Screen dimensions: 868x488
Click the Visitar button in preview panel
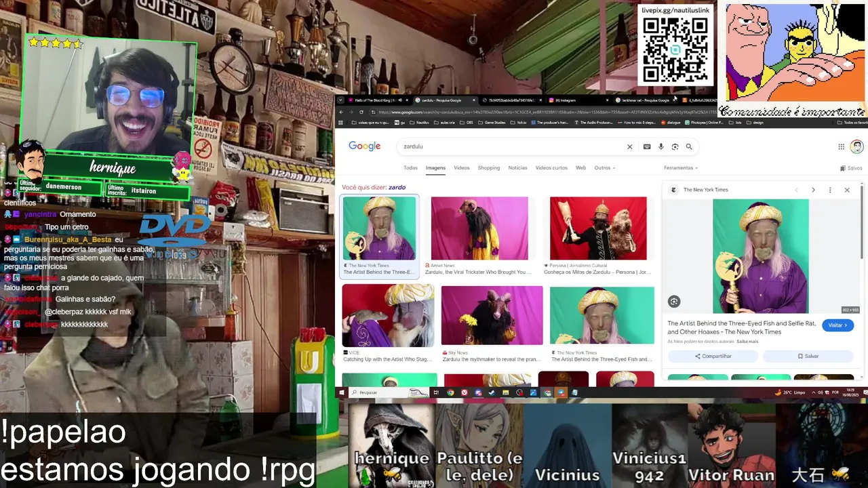click(x=838, y=325)
